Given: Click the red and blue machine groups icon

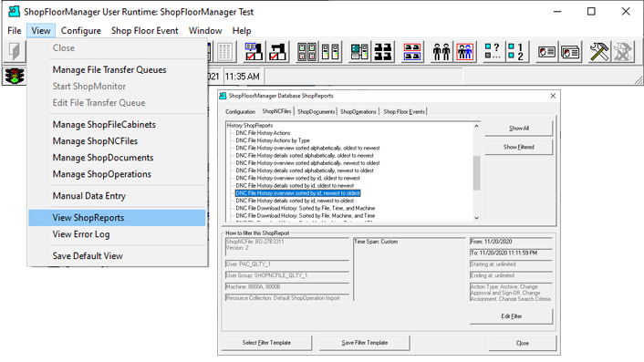Looking at the screenshot, I should pos(412,52).
